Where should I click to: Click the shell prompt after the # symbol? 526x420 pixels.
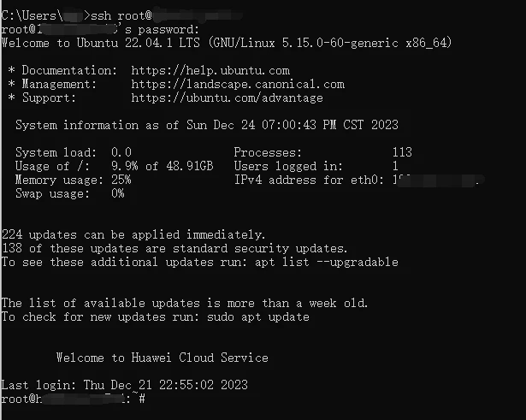[150, 399]
